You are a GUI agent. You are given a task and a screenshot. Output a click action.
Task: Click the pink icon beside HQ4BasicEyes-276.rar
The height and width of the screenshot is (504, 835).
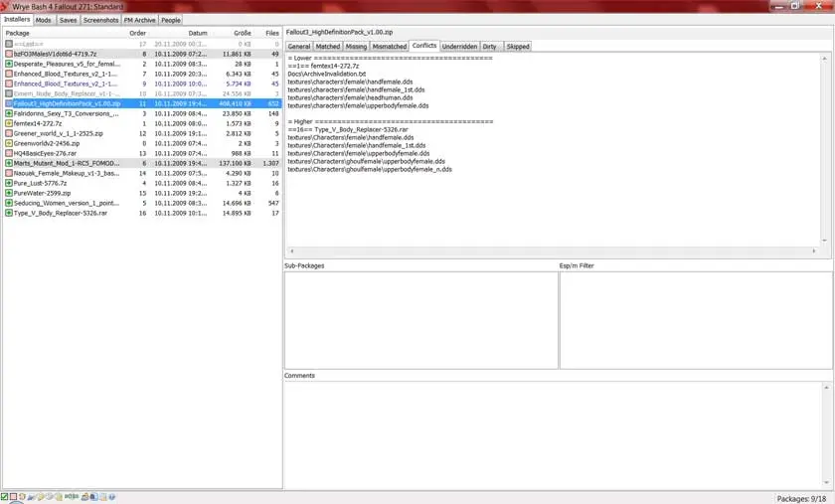[x=9, y=153]
